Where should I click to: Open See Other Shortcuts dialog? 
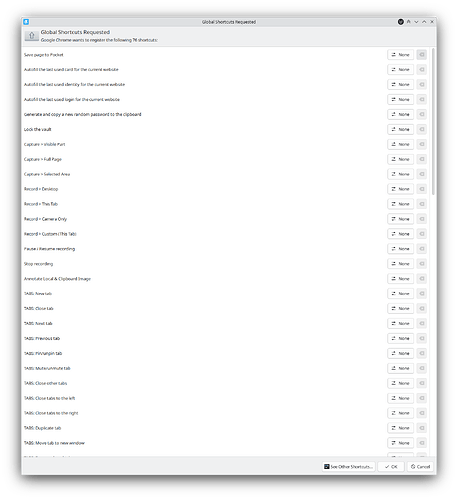click(348, 467)
